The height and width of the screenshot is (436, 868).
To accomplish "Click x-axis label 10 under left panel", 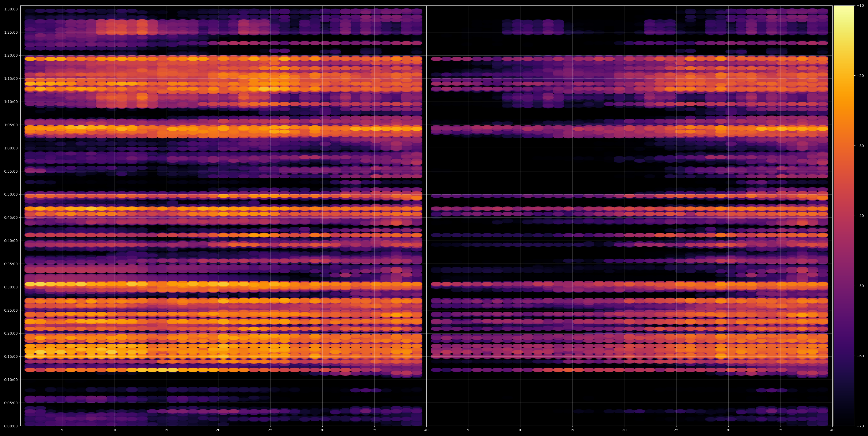I will point(114,430).
